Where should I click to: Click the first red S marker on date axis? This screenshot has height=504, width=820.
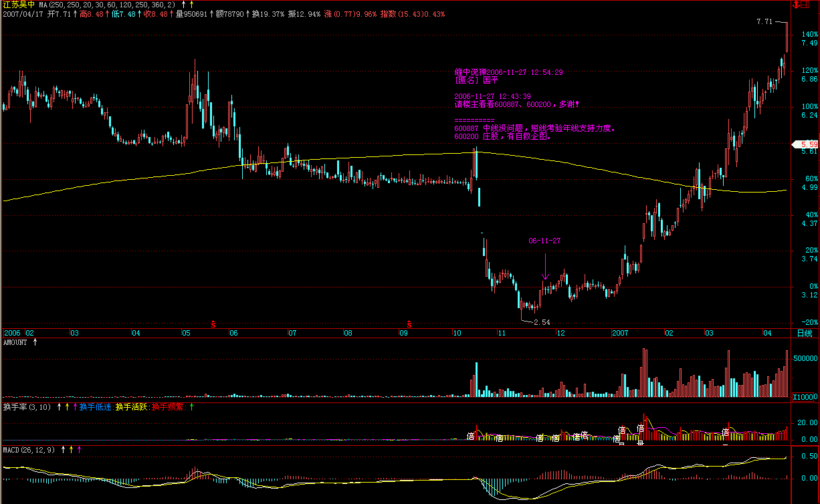213,324
